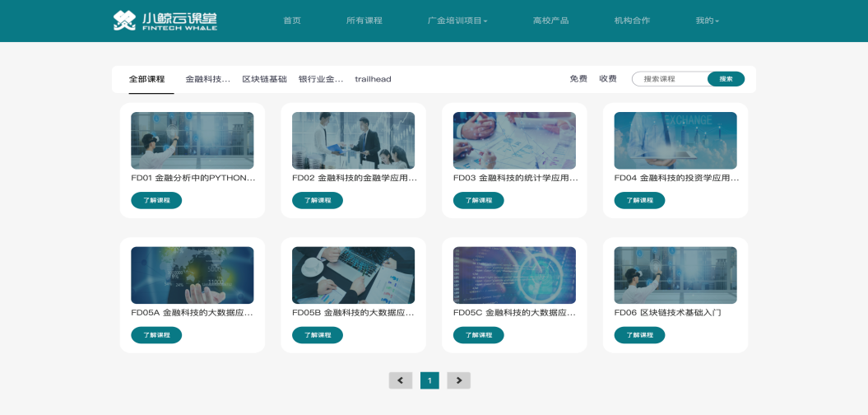
Task: Open 所有课程 in the navigation bar
Action: coord(364,21)
